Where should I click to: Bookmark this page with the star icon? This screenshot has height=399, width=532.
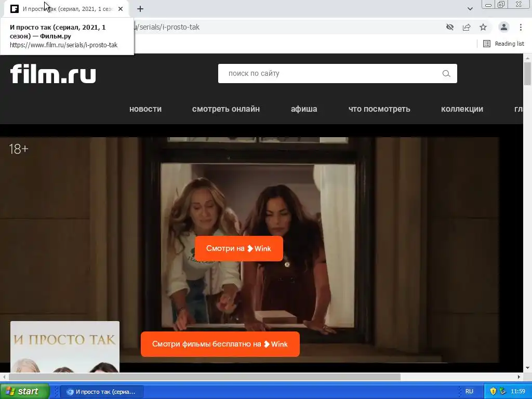point(483,27)
